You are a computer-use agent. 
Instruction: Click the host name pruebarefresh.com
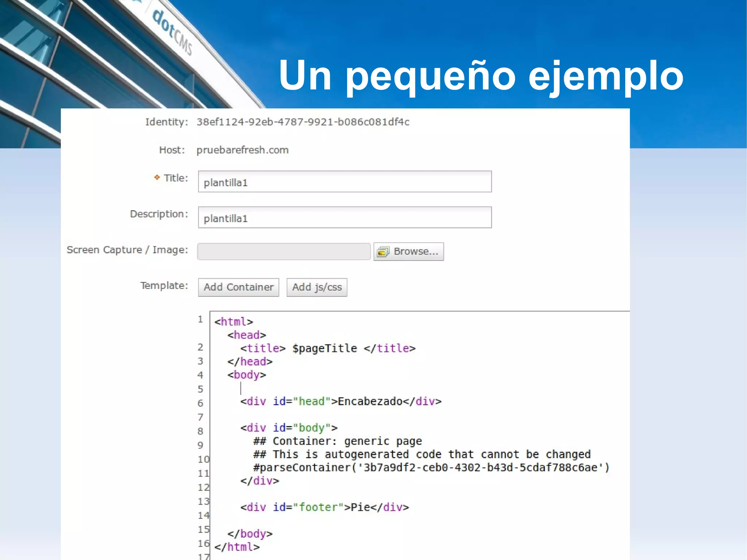click(243, 150)
